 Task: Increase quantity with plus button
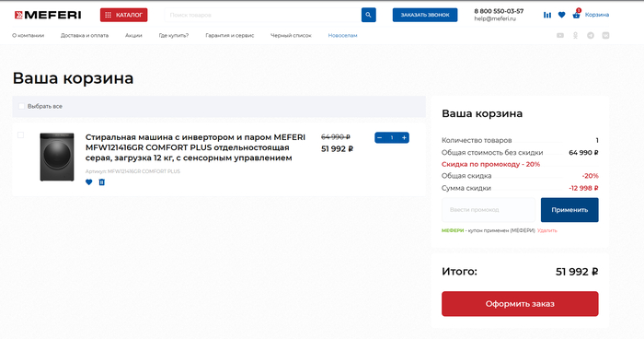404,137
